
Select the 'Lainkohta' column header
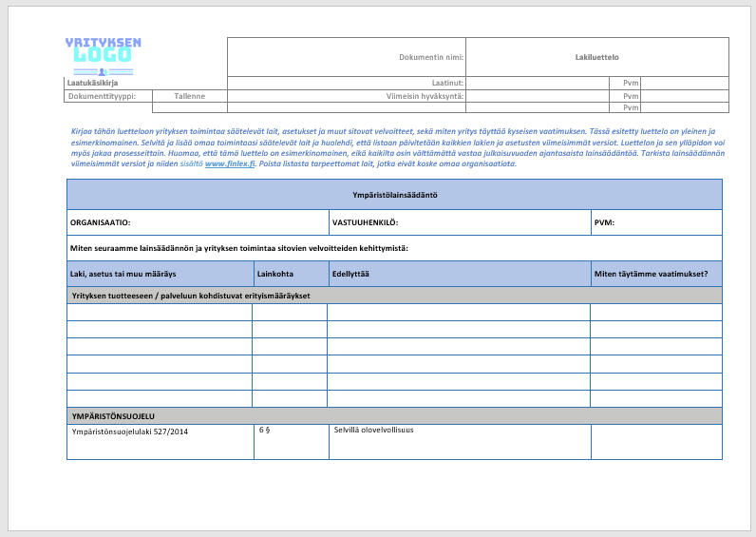point(292,274)
